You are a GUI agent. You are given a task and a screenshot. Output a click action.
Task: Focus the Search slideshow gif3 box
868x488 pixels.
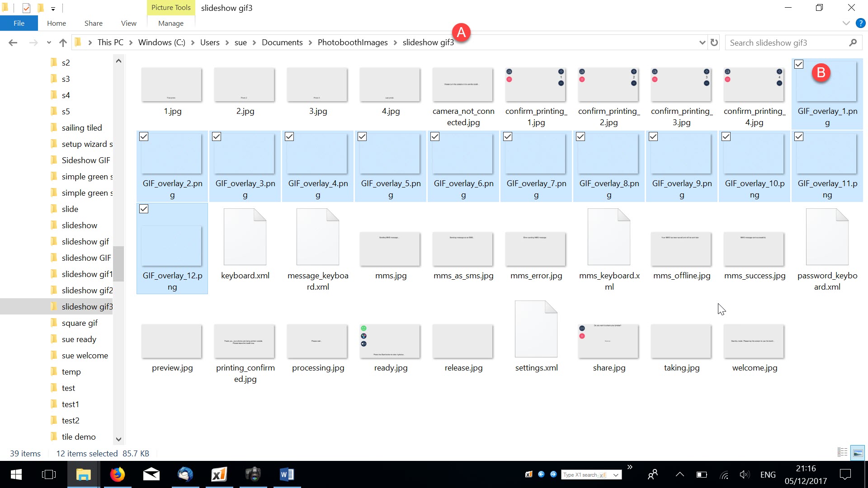[787, 42]
